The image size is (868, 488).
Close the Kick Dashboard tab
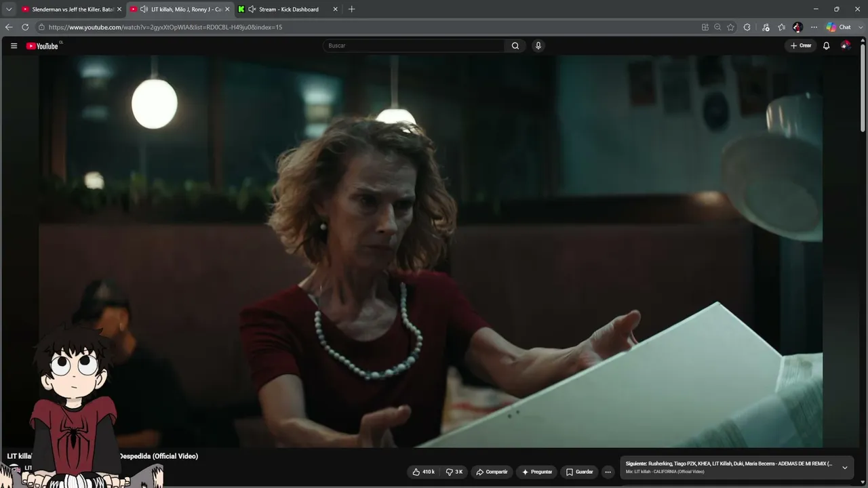[x=335, y=9]
